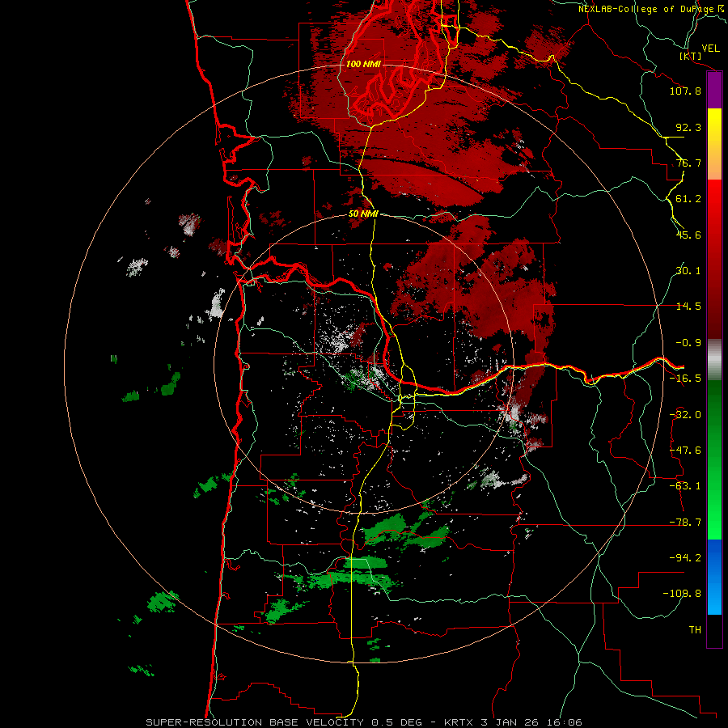Select the 45.6 scale value

688,235
